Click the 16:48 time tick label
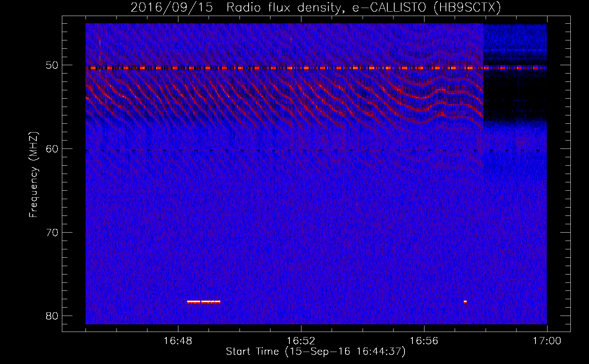 (x=178, y=341)
